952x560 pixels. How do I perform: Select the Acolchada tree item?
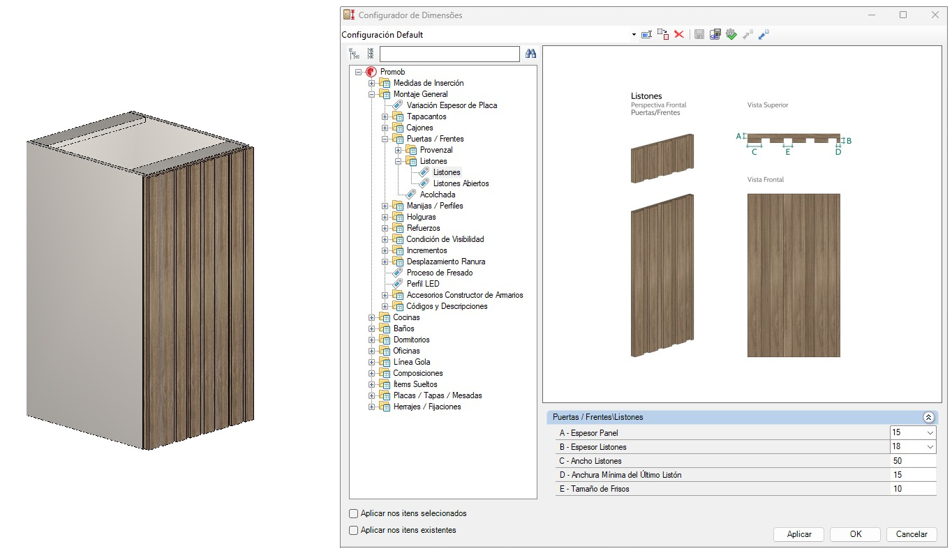pos(437,195)
